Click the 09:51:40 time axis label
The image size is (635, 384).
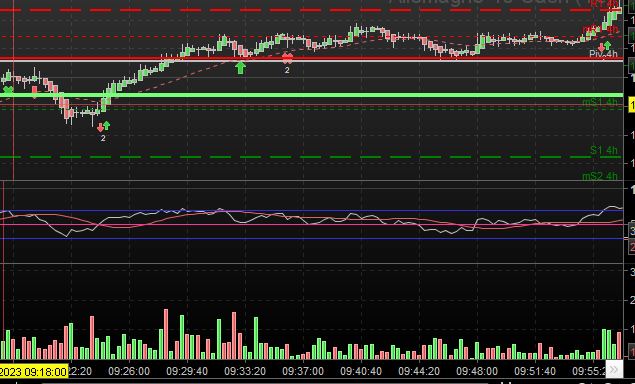point(535,371)
